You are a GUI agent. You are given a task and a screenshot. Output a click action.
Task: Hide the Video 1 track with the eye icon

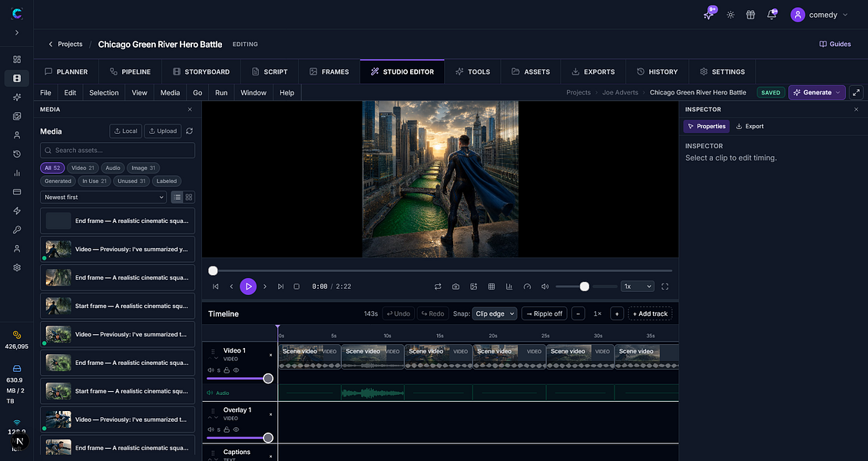coord(236,370)
